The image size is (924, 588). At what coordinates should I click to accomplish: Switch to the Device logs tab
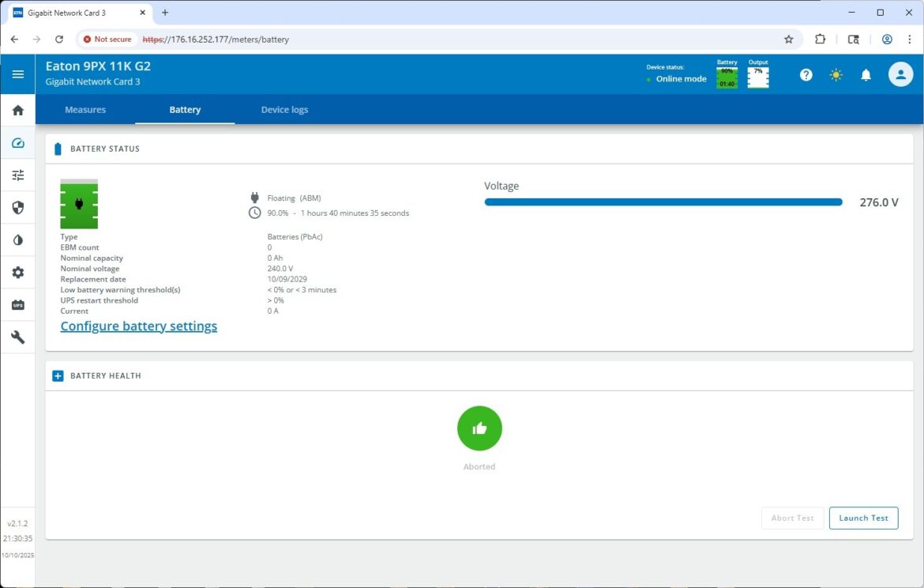pos(284,110)
